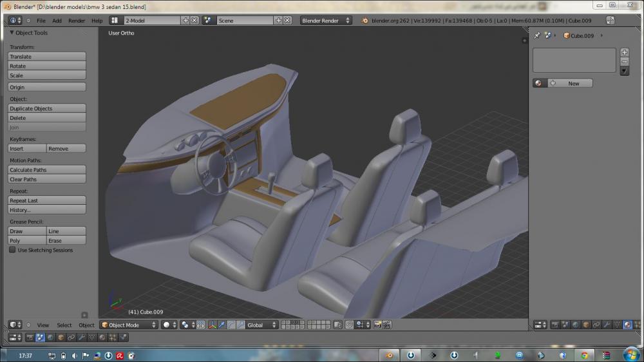
Task: Open the Select menu in viewport header
Action: pyautogui.click(x=64, y=325)
